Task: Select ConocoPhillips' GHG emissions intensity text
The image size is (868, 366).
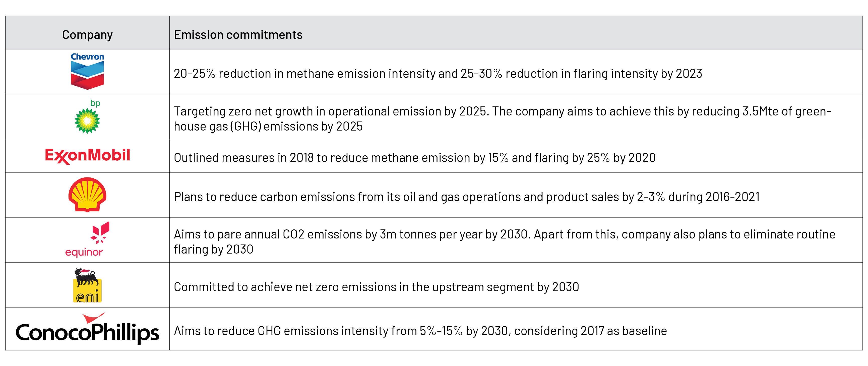Action: [x=420, y=331]
